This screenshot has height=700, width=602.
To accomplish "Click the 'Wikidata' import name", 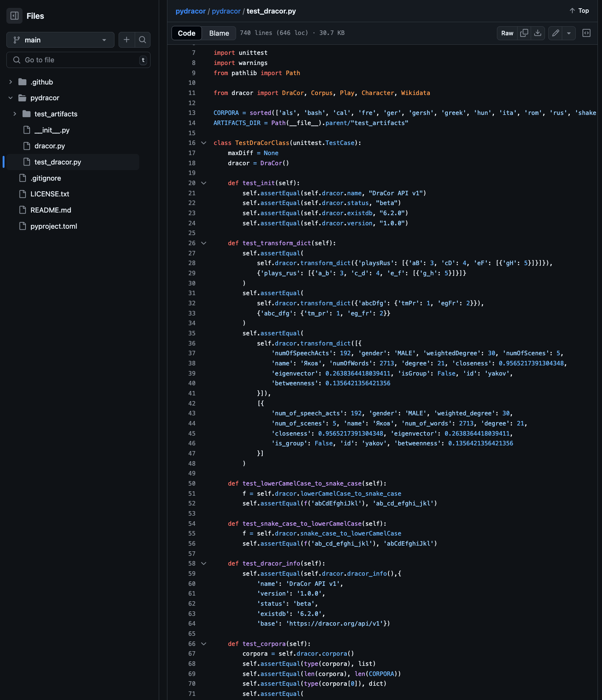I will pyautogui.click(x=415, y=93).
